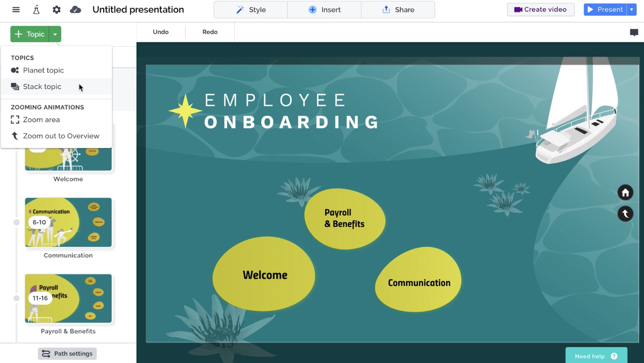Screen dimensions: 644x363
Task: Click the path marker beside Communication thumbnail
Action: coord(17,222)
